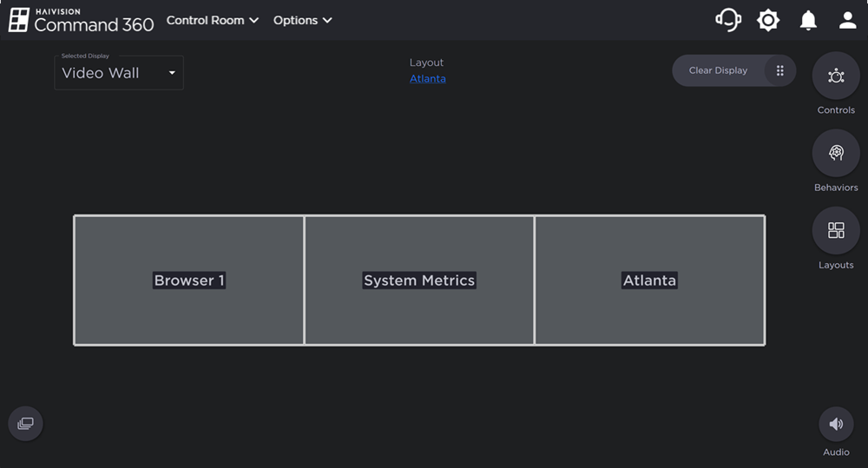Click the Controls label text
The height and width of the screenshot is (468, 868).
click(x=836, y=109)
